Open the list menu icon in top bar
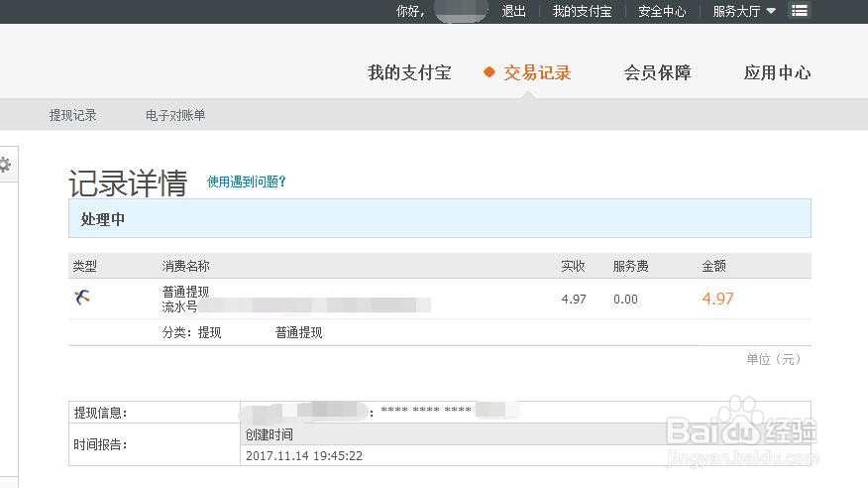The image size is (868, 488). tap(799, 11)
